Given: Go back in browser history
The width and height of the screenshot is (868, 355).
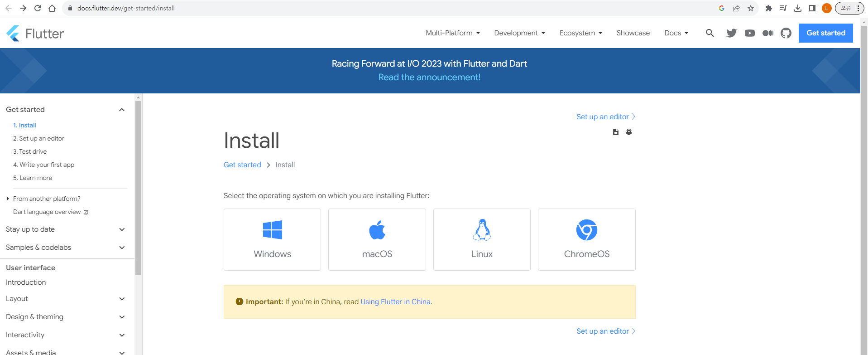Looking at the screenshot, I should pyautogui.click(x=9, y=8).
